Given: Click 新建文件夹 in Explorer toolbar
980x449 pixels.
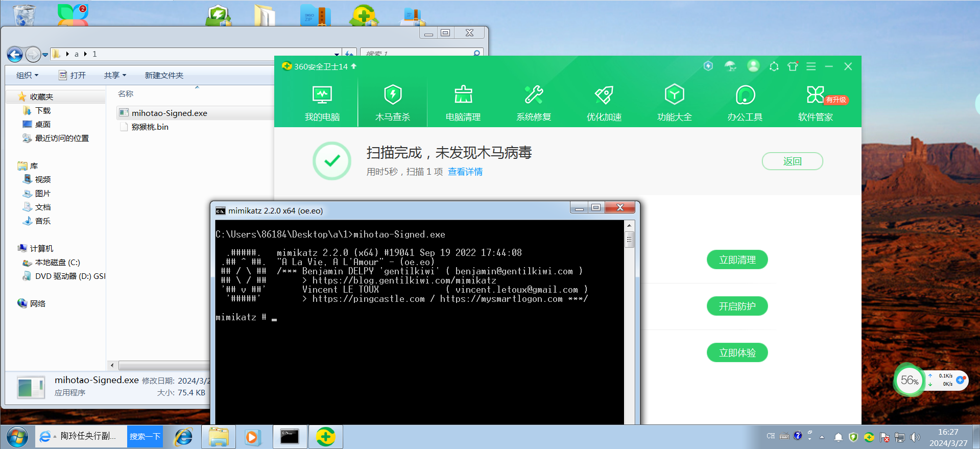Looking at the screenshot, I should pos(164,75).
